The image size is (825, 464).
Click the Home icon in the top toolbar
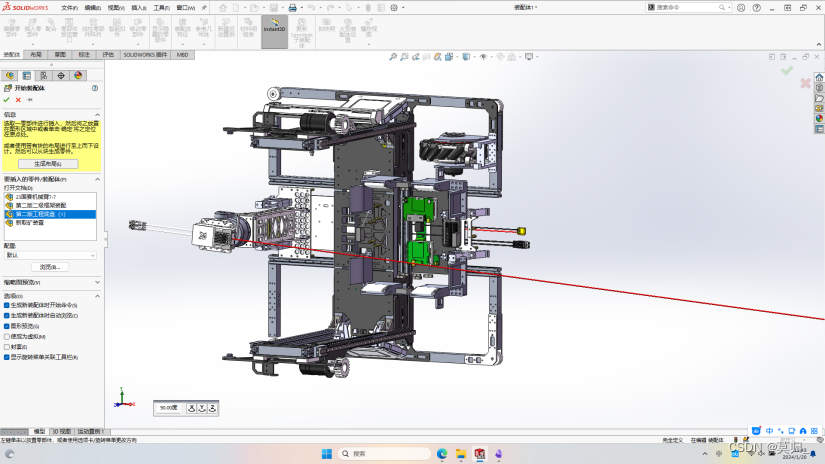(x=223, y=8)
